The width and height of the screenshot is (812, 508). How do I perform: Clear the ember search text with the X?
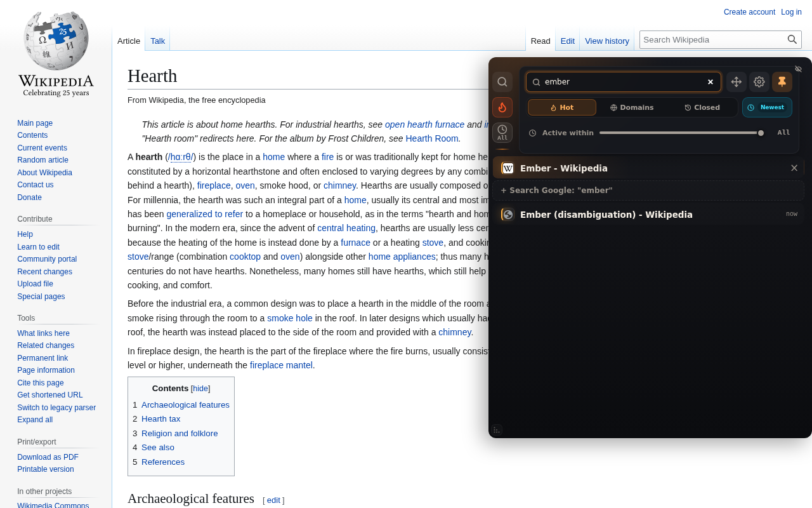(x=710, y=82)
